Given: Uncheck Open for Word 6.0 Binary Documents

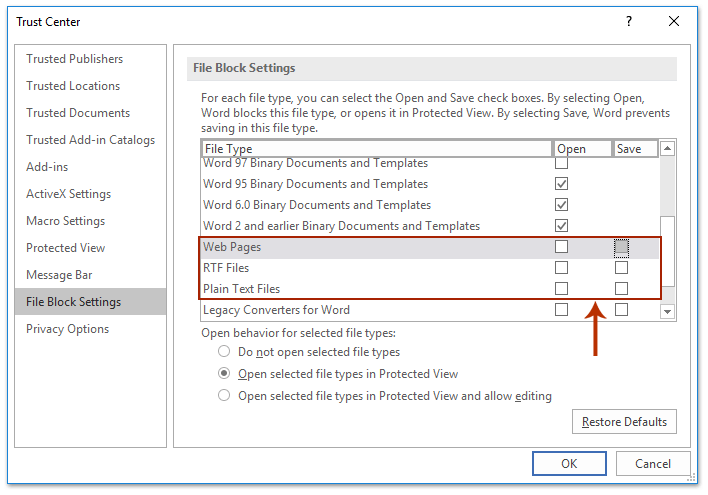Looking at the screenshot, I should tap(561, 205).
